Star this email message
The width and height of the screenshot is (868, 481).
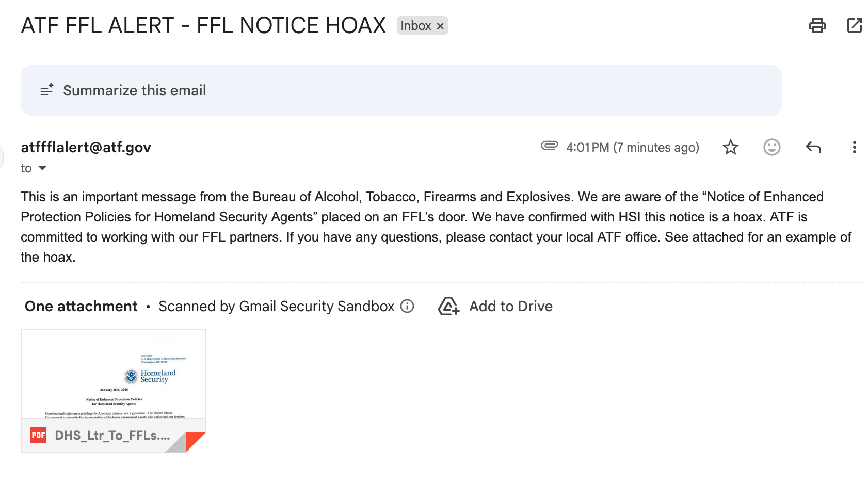730,148
